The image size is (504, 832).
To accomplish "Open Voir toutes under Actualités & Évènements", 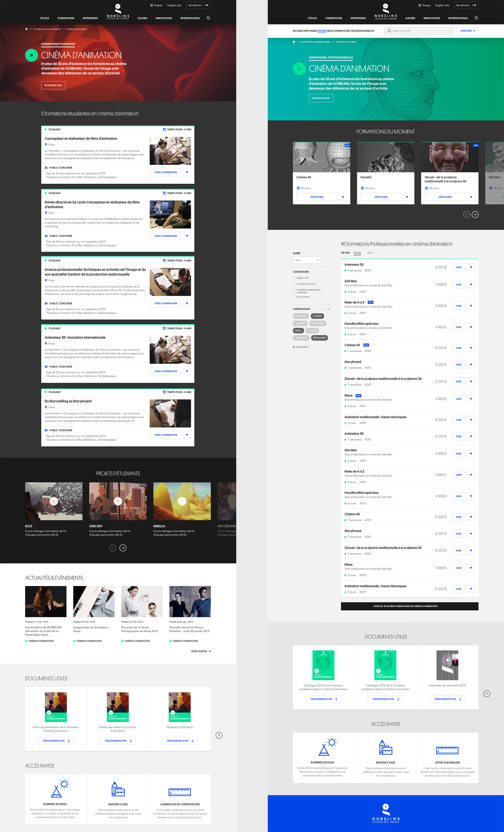I will coord(201,651).
